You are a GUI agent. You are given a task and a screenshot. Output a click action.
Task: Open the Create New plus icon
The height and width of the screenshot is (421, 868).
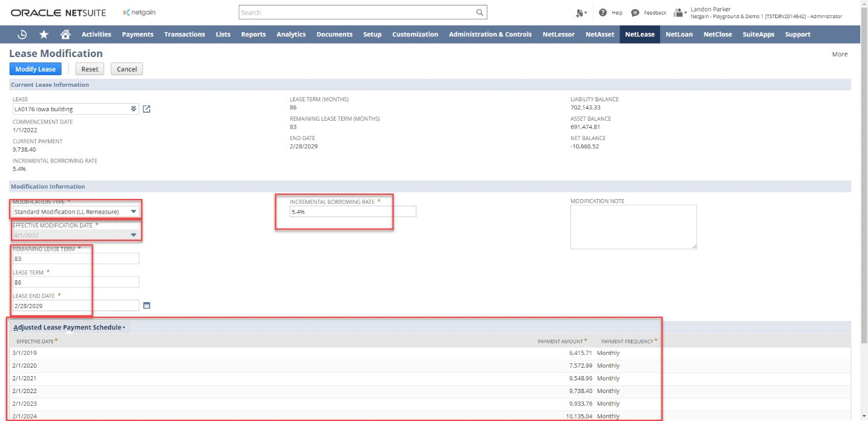coord(579,12)
